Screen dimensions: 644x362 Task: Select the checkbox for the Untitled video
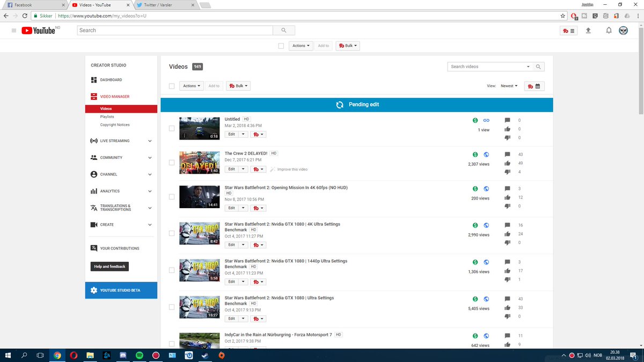click(x=172, y=128)
